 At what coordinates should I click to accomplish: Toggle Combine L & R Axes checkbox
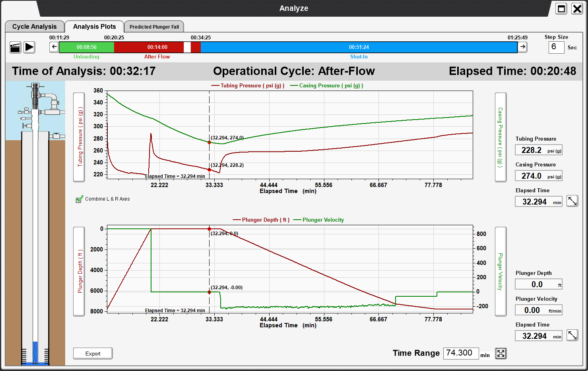coord(80,199)
